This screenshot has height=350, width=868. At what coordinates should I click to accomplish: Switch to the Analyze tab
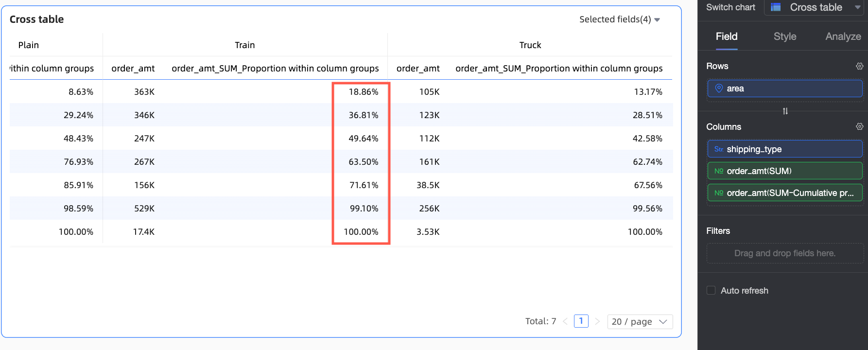pyautogui.click(x=843, y=36)
